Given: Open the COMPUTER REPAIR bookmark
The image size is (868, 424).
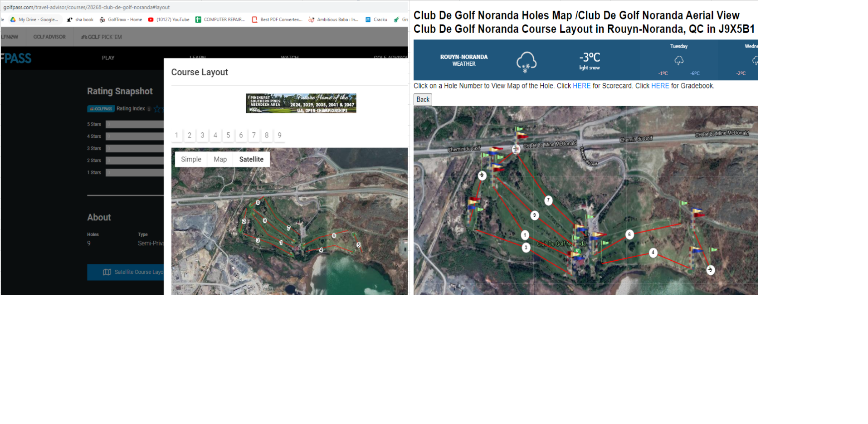Looking at the screenshot, I should (220, 19).
